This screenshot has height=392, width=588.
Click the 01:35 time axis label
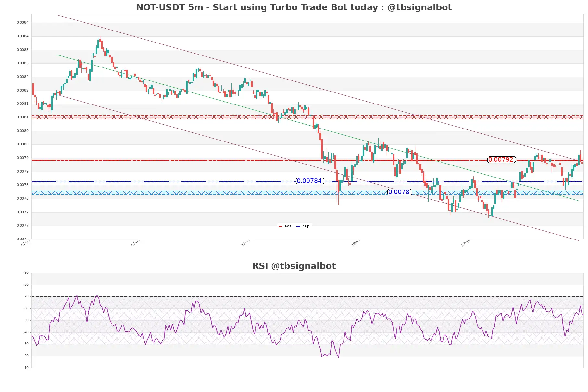pyautogui.click(x=26, y=243)
